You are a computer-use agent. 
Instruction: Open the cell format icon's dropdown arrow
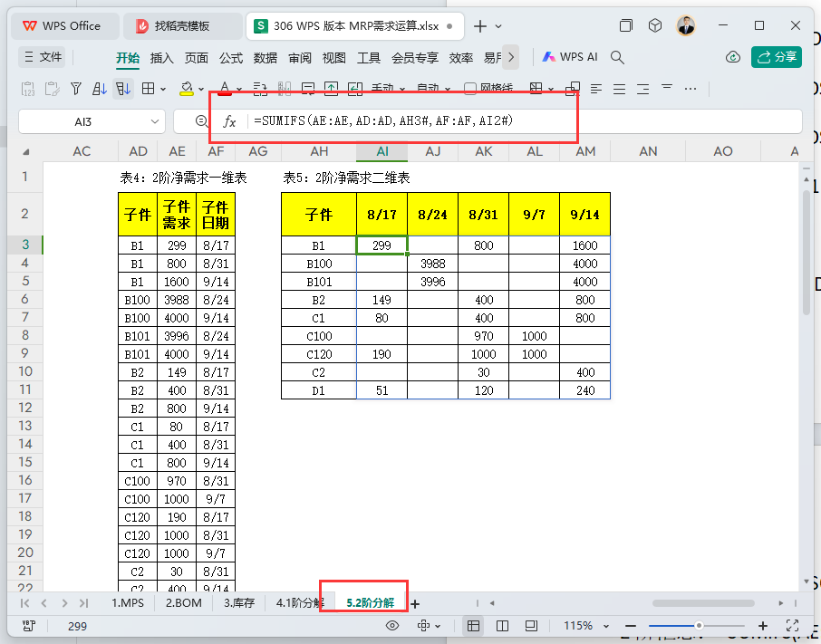coord(551,90)
